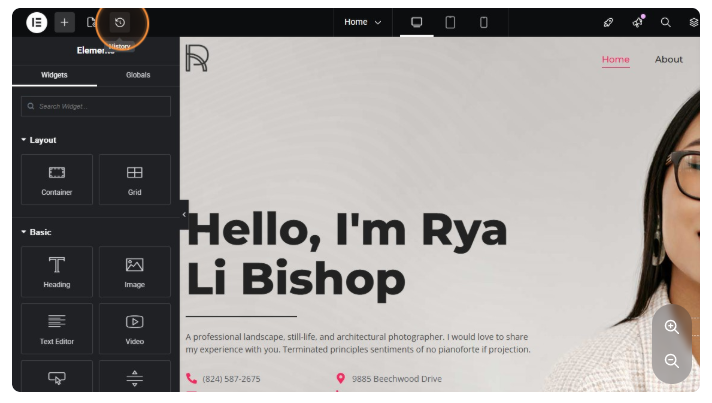Collapse the Layout widget section
Screen dimensions: 712x403
coord(40,140)
